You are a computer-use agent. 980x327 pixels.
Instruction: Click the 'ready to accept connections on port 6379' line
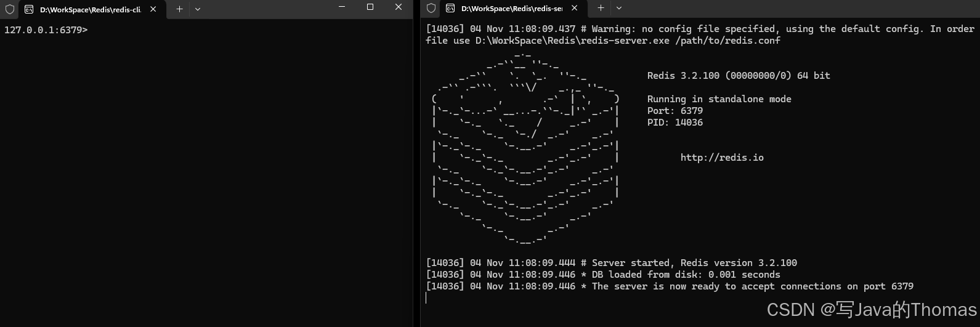tap(670, 286)
